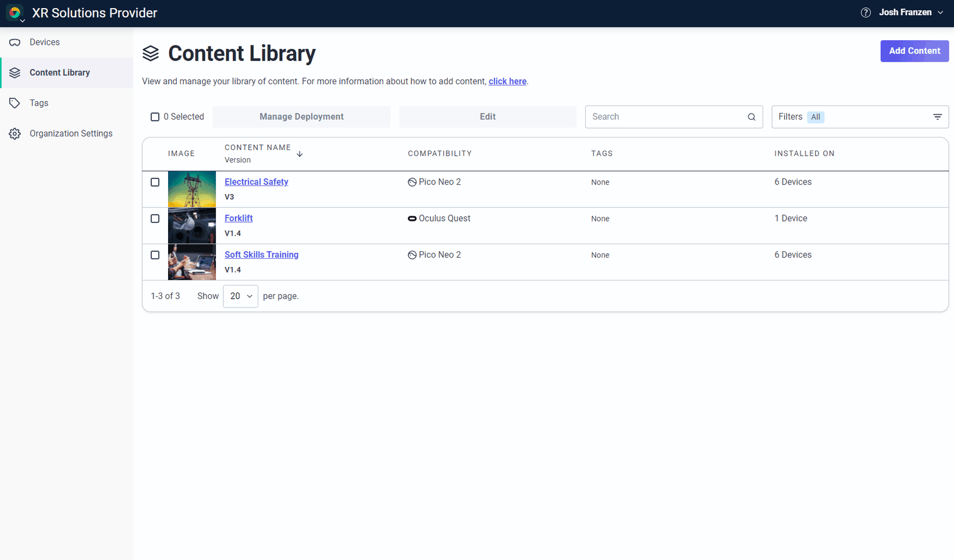This screenshot has height=560, width=954.
Task: Expand the organization switcher chevron under the logo
Action: click(22, 21)
